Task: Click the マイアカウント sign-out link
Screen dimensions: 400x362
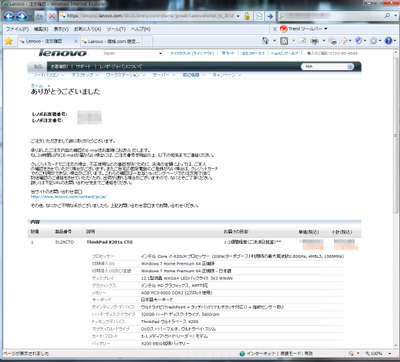Action: (x=192, y=53)
